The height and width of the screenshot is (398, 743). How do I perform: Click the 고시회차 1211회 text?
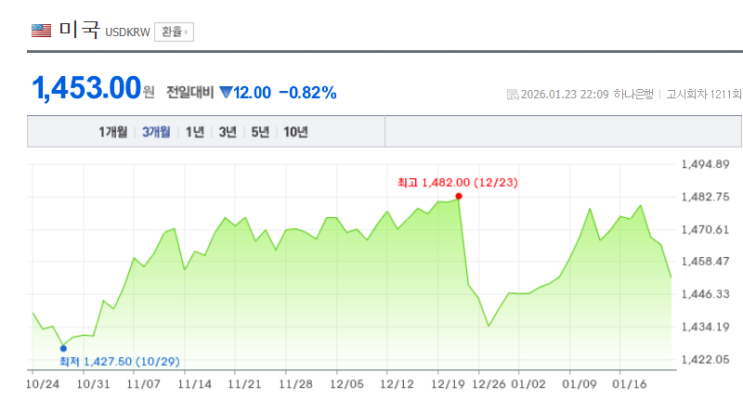click(x=704, y=94)
